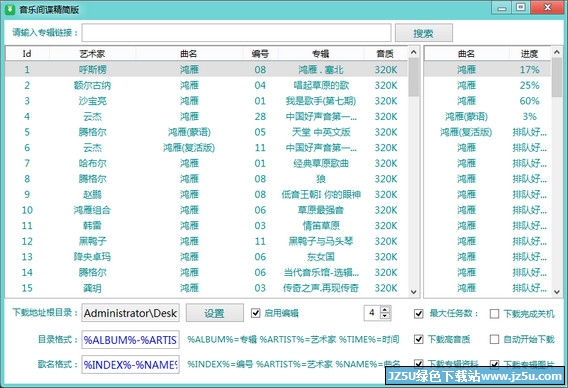Click the 3% progress entry in queue
Screen dimensions: 568x388
click(530, 116)
